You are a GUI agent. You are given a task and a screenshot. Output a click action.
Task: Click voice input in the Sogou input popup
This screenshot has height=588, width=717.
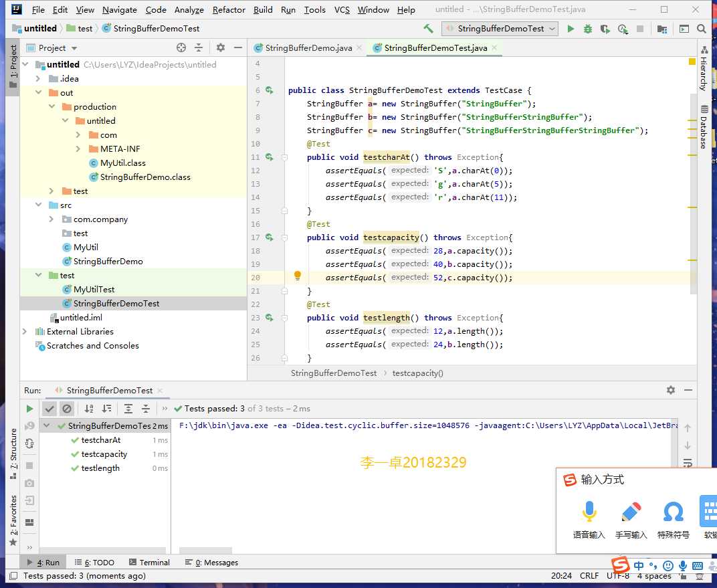pyautogui.click(x=589, y=520)
